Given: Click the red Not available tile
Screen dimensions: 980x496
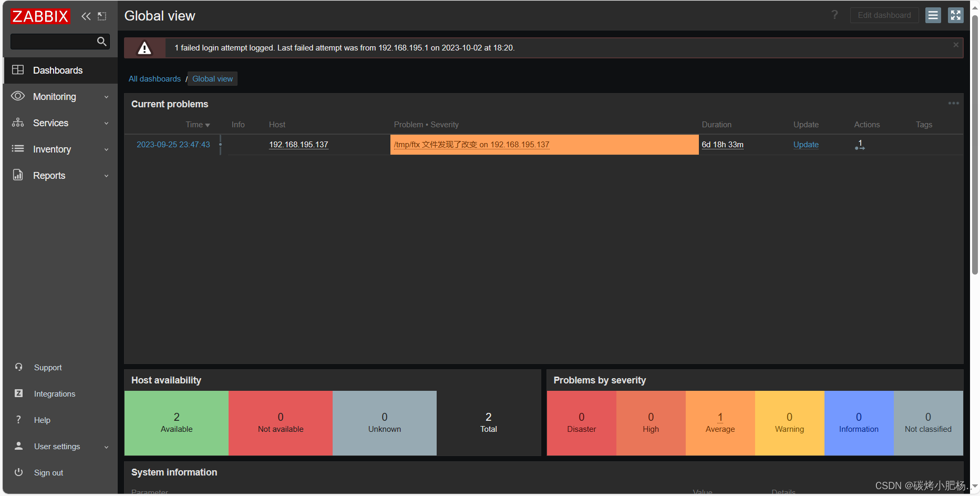Looking at the screenshot, I should 281,423.
